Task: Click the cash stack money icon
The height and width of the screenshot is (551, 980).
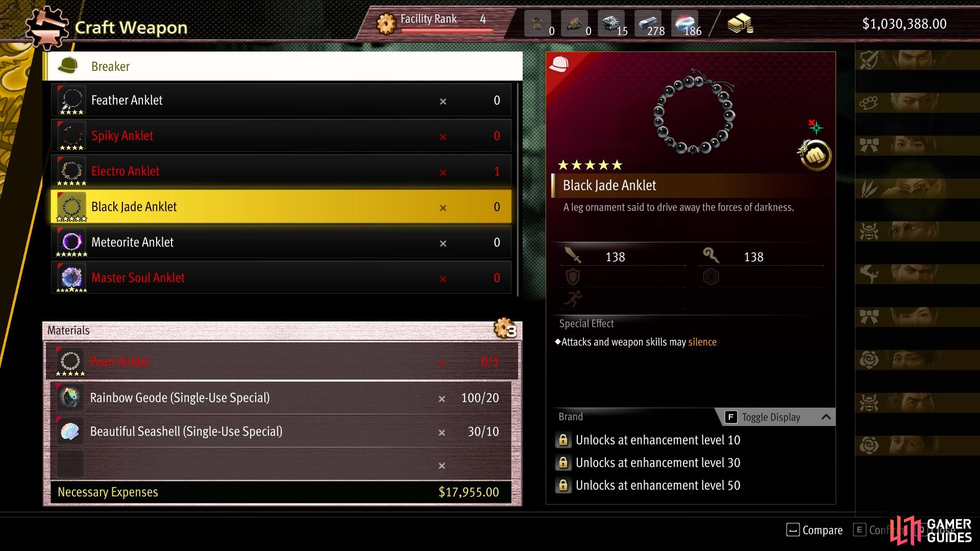Action: (x=740, y=23)
